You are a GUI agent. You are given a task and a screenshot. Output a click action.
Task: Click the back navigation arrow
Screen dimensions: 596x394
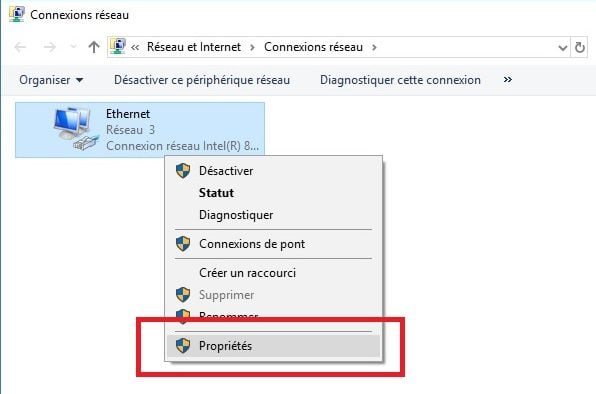(20, 47)
